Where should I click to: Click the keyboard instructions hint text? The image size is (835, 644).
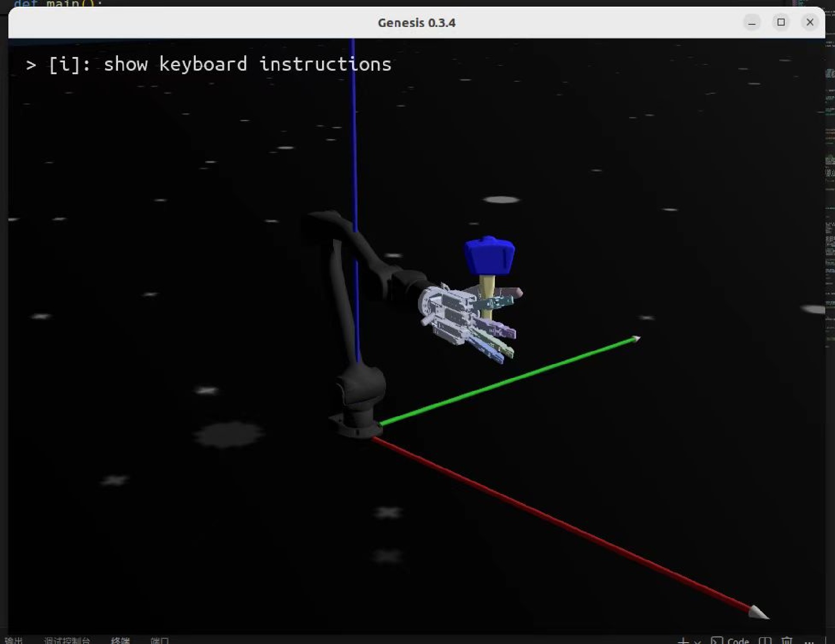pyautogui.click(x=209, y=64)
